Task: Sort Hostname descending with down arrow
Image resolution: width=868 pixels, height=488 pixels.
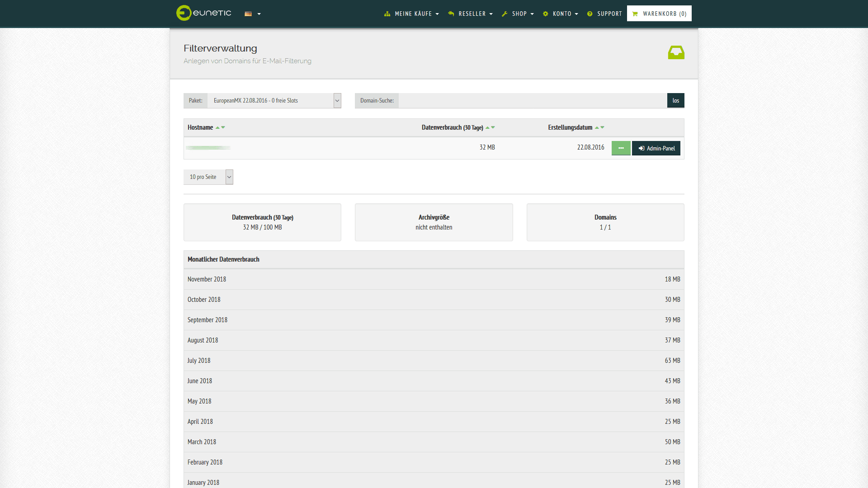Action: [223, 127]
